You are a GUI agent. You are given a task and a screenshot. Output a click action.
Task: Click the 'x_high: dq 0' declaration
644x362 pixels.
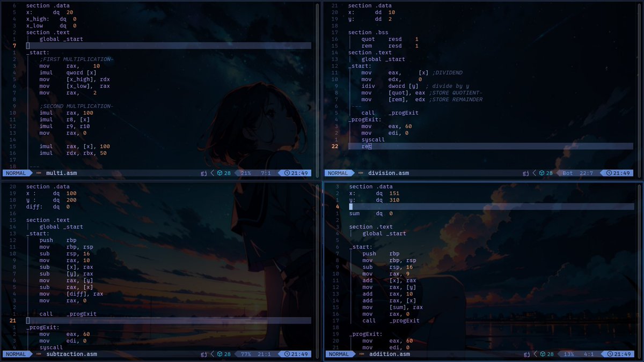point(52,19)
